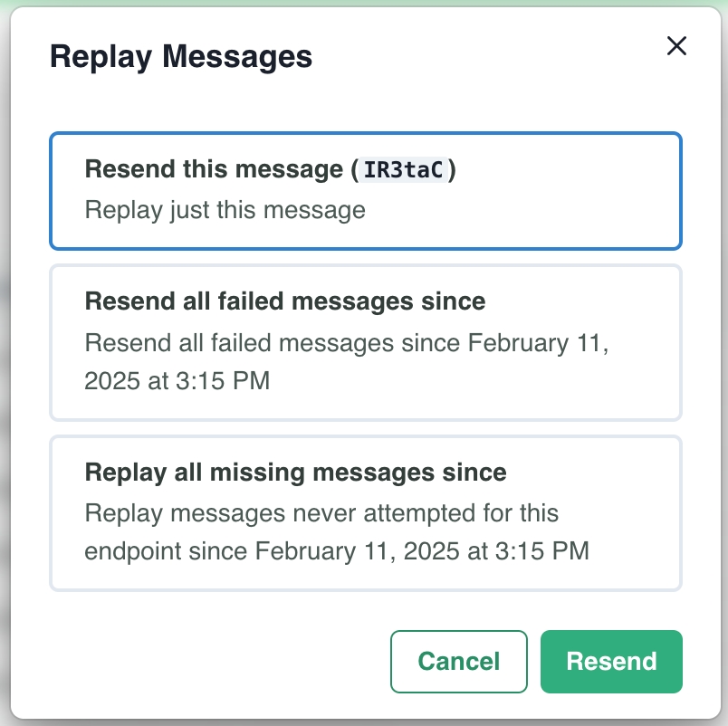The height and width of the screenshot is (726, 728).
Task: Confirm with the green Resend button
Action: coord(611,662)
